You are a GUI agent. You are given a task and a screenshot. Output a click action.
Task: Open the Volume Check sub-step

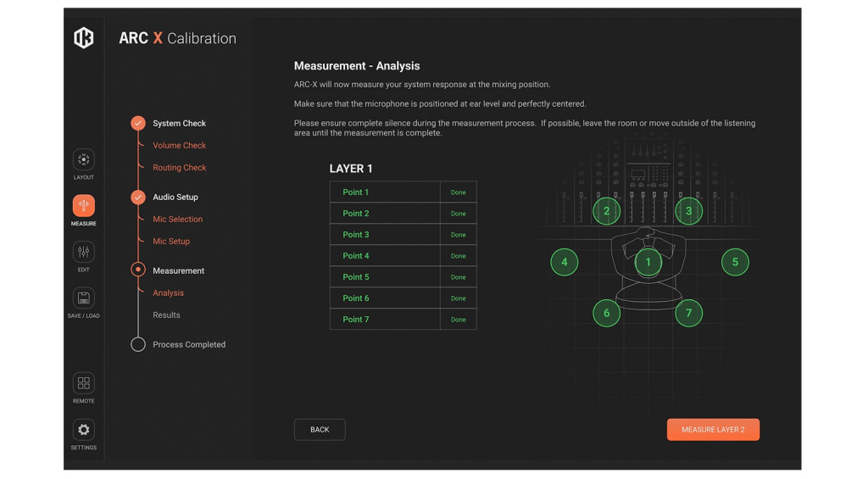[180, 146]
